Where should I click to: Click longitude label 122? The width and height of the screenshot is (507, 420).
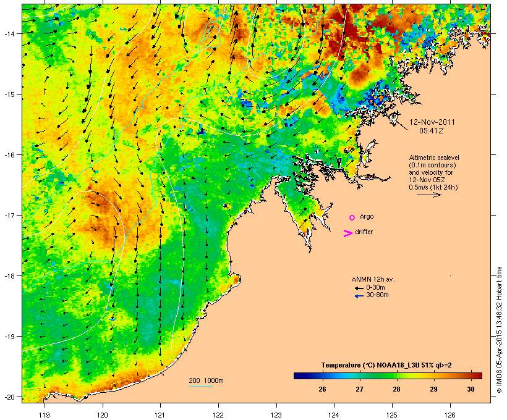coord(218,415)
